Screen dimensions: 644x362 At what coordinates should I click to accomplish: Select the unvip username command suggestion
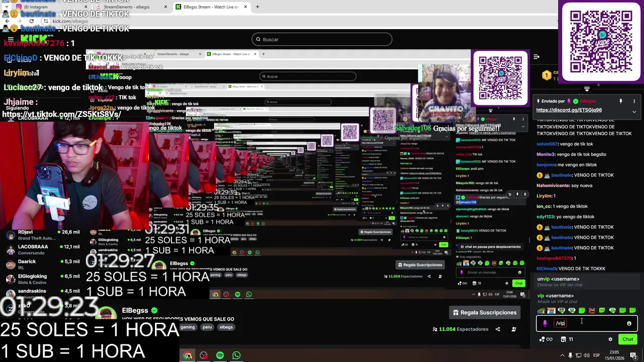coord(587,282)
